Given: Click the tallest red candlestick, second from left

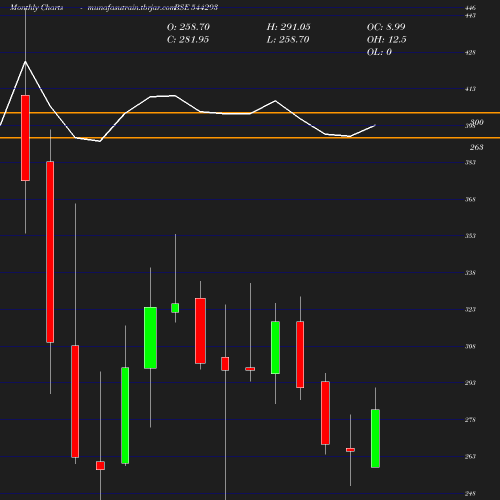Looking at the screenshot, I should coord(50,252).
